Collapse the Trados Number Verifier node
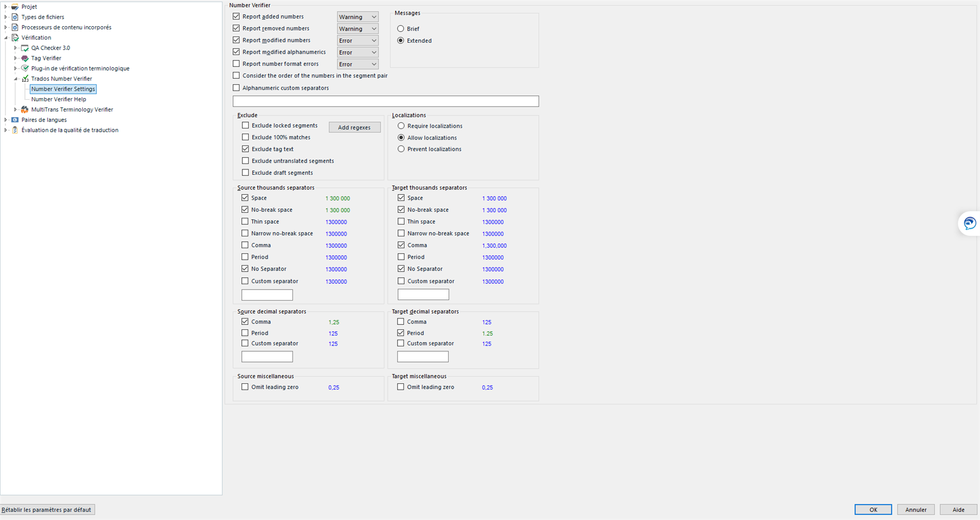 coord(15,79)
